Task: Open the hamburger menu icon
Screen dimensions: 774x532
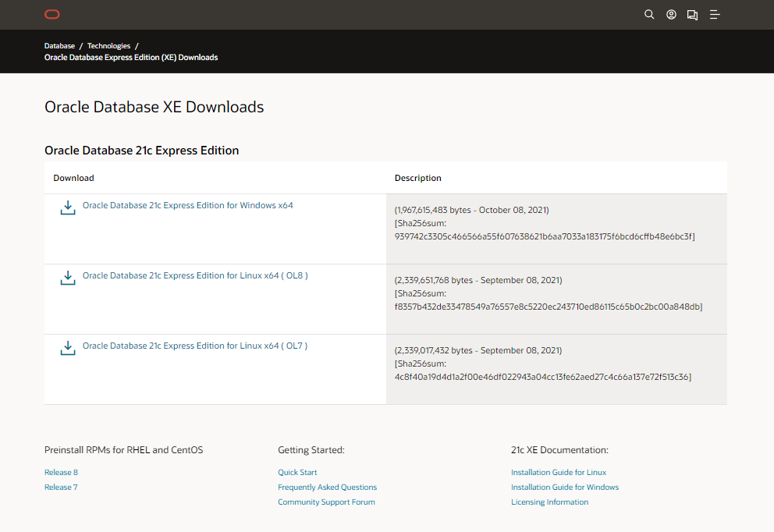Action: [714, 15]
